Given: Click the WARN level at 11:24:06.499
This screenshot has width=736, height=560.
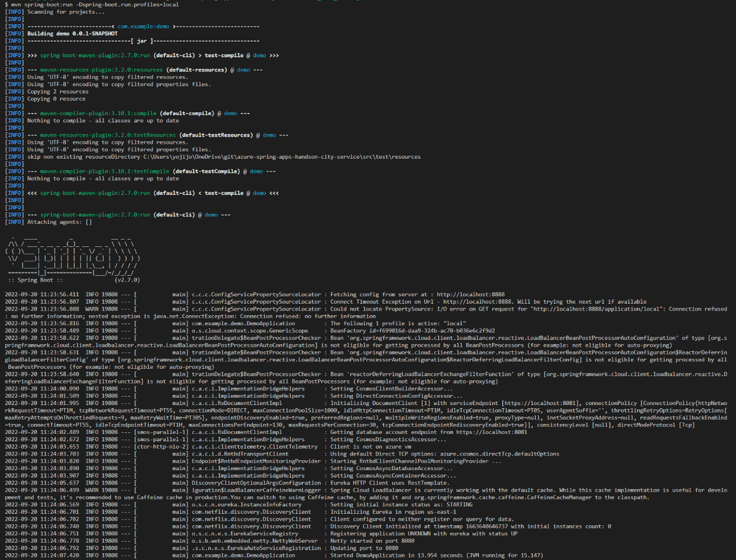Looking at the screenshot, I should [x=92, y=490].
